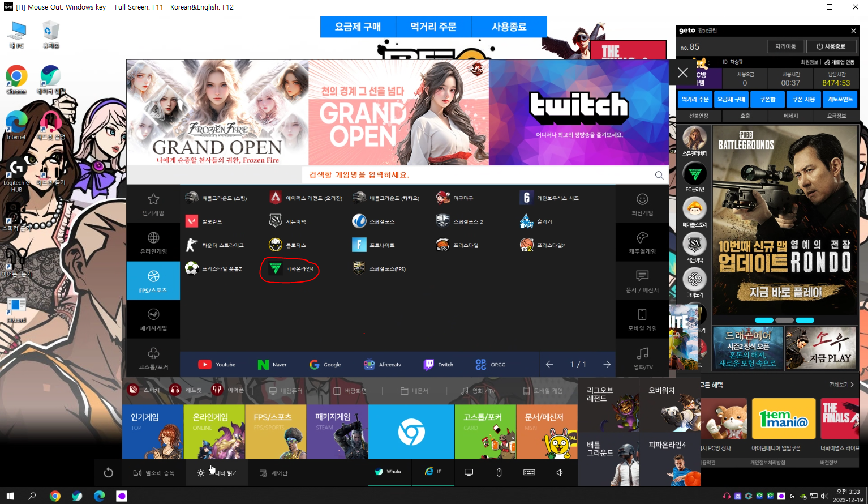868x504 pixels.
Task: Click the 발소리 증폭 button
Action: click(x=154, y=473)
